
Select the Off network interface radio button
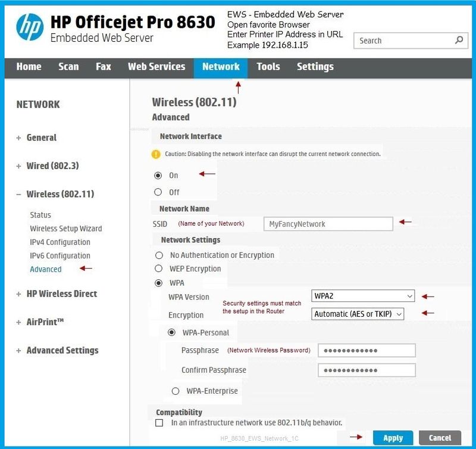click(x=158, y=192)
